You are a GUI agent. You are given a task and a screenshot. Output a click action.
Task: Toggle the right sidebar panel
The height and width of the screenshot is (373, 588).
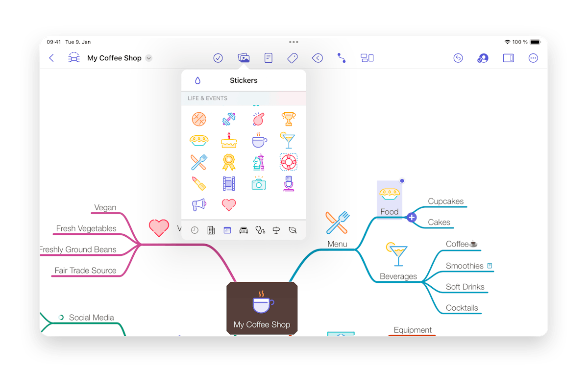(x=508, y=58)
